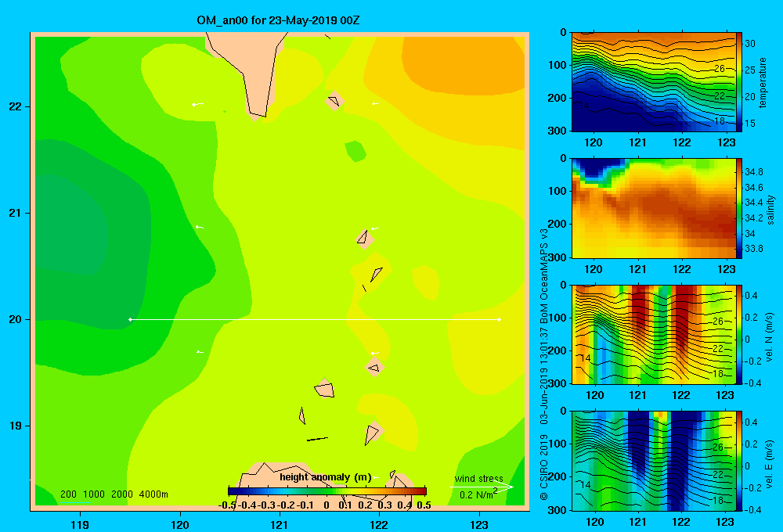Select the rotated 'salinity' axis label
783x532 pixels.
tap(771, 210)
